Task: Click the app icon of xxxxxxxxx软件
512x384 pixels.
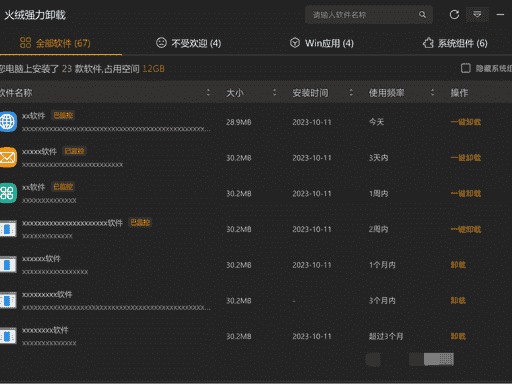Action: click(x=8, y=300)
